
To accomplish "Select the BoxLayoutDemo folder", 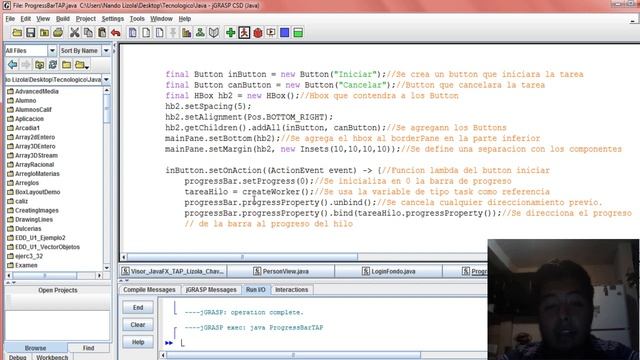I will click(x=33, y=192).
